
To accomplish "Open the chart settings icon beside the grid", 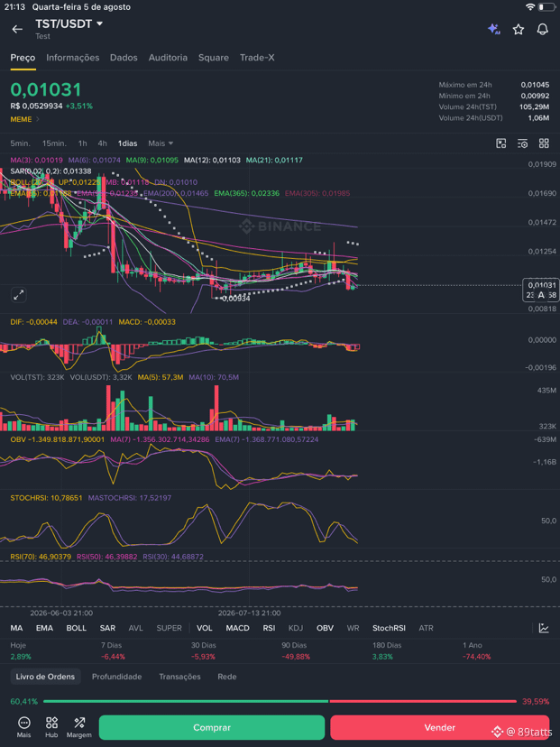I will (522, 143).
